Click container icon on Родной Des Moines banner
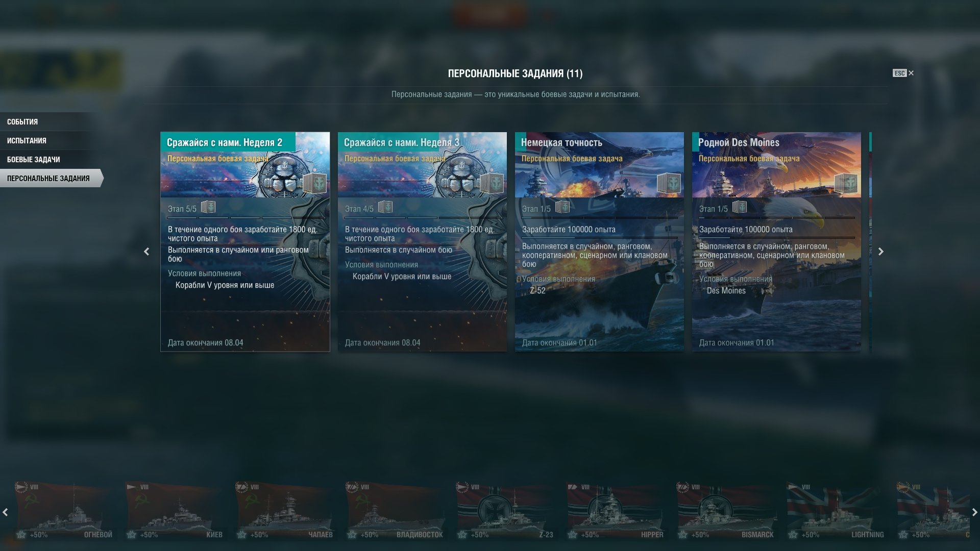 click(846, 183)
